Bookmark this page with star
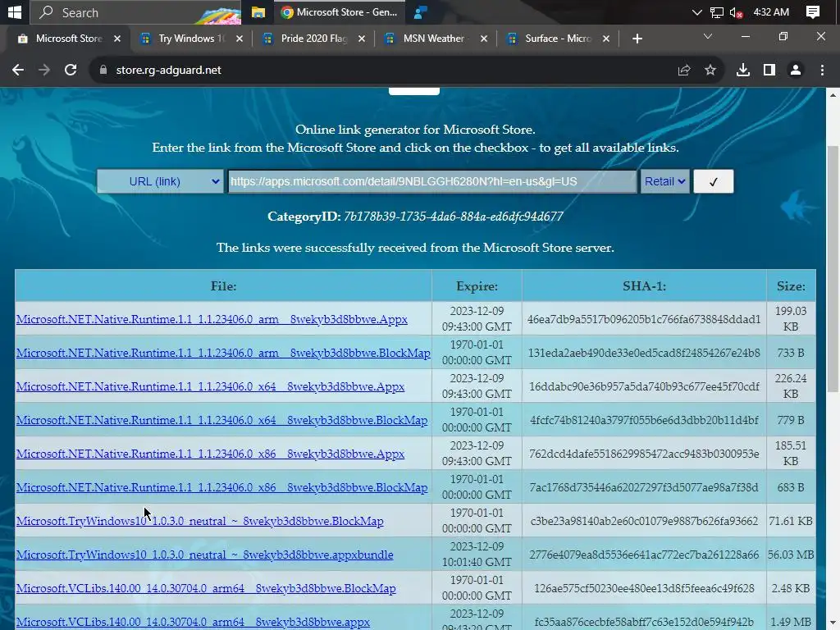Image resolution: width=840 pixels, height=630 pixels. click(x=710, y=71)
